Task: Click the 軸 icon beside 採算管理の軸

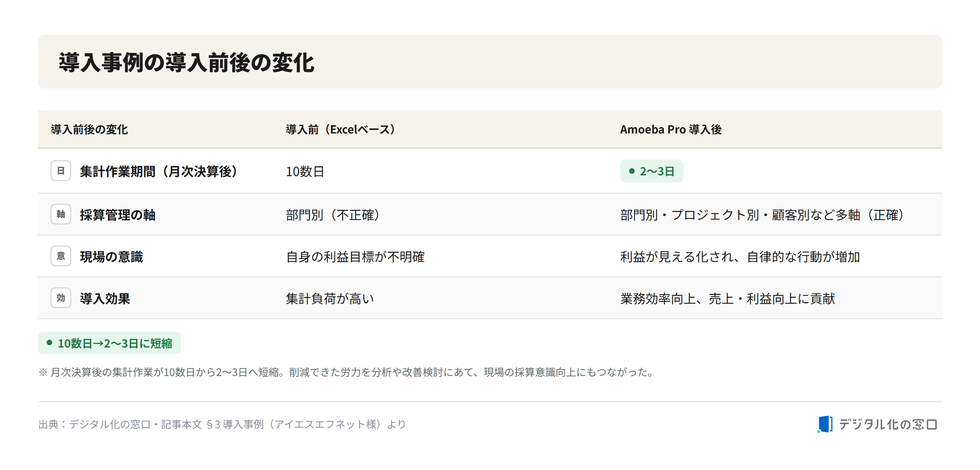Action: pyautogui.click(x=61, y=214)
